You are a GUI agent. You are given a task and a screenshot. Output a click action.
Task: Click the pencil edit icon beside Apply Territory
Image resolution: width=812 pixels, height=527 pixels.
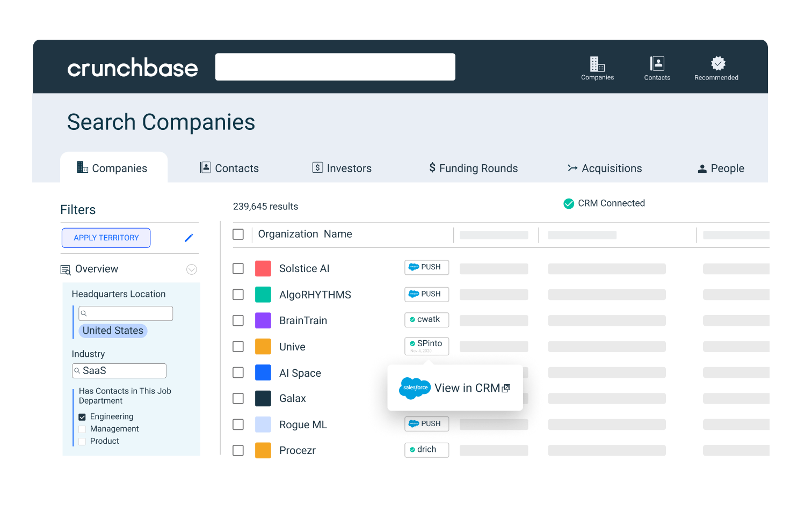click(x=189, y=237)
